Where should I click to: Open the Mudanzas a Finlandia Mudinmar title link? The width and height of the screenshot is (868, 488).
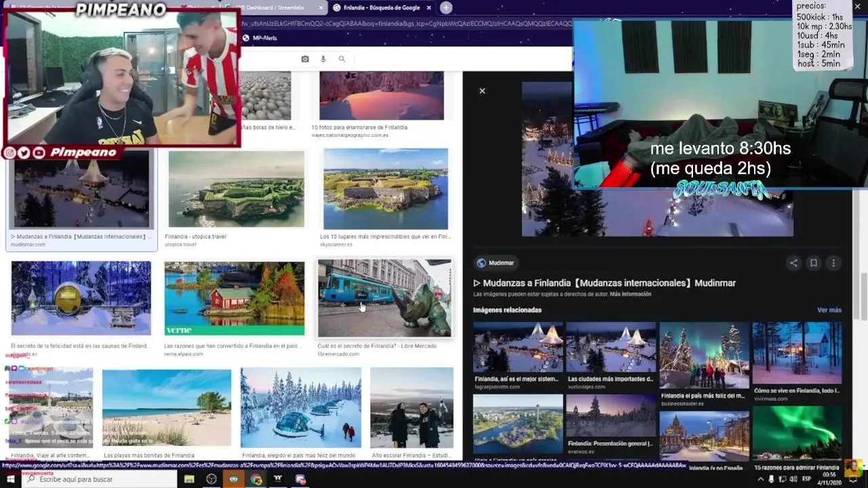pos(604,283)
